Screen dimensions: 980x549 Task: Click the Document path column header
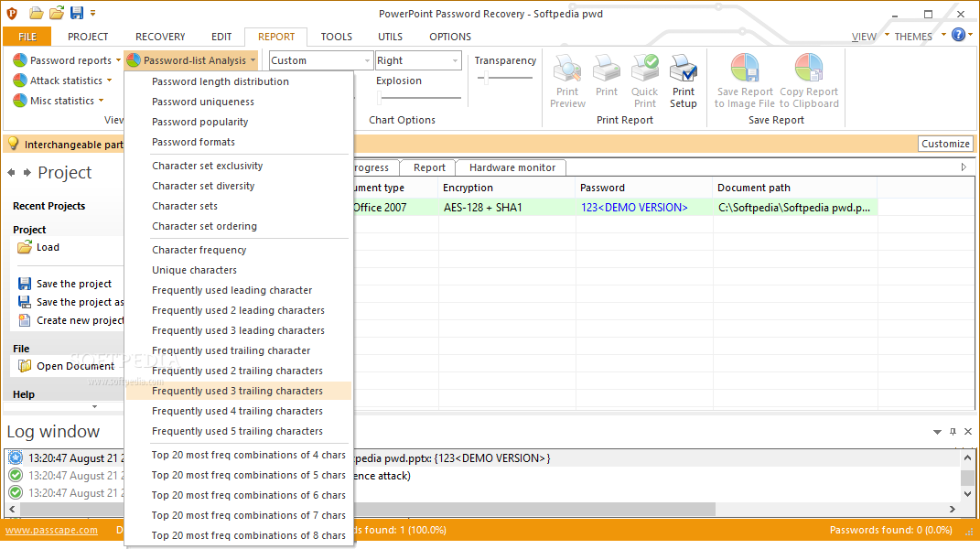tap(794, 188)
